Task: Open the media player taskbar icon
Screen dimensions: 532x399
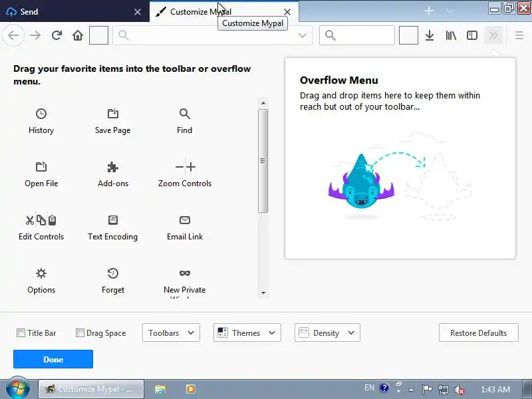Action: [x=191, y=389]
